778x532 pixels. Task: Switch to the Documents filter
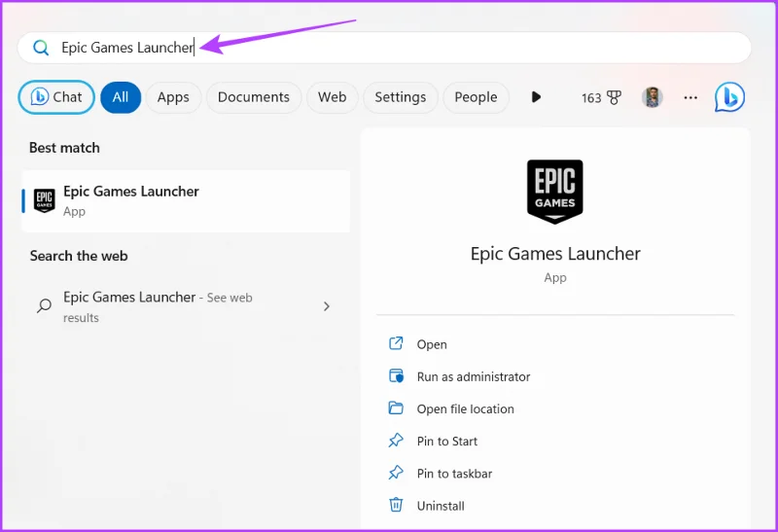coord(254,97)
